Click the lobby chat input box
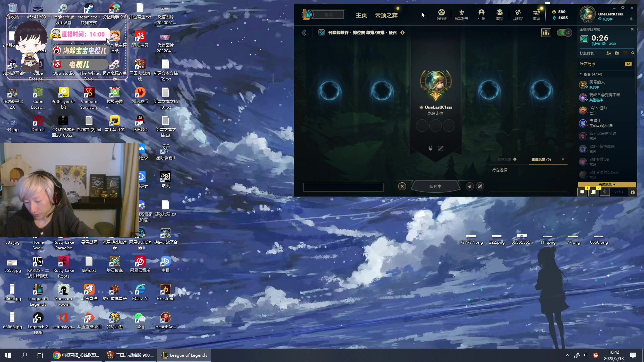644x362 pixels. (343, 187)
